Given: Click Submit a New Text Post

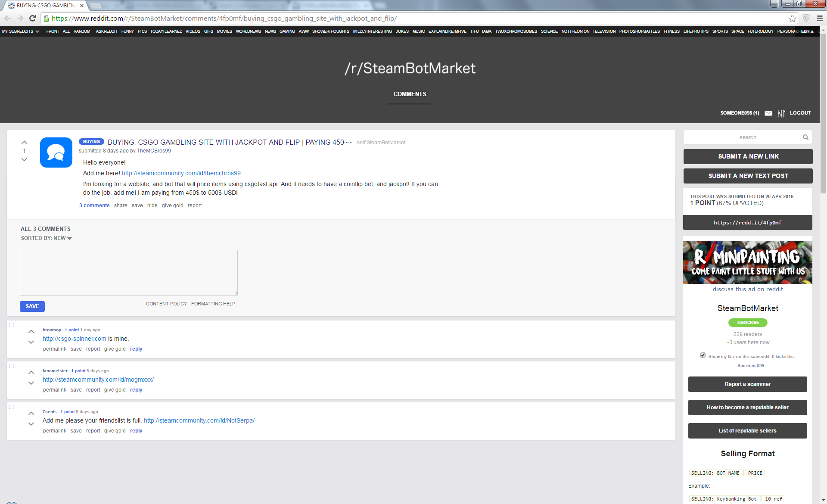Looking at the screenshot, I should 748,176.
